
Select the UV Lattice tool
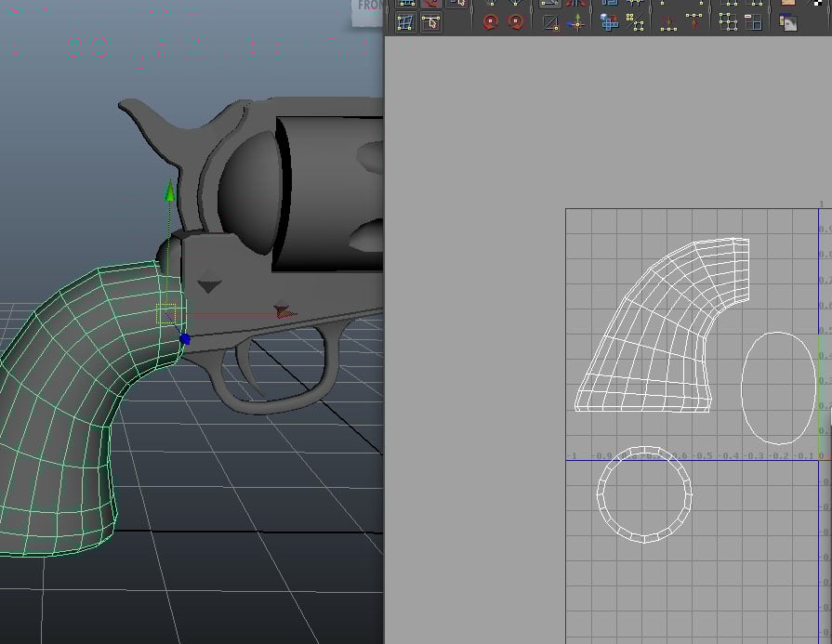pos(406,23)
